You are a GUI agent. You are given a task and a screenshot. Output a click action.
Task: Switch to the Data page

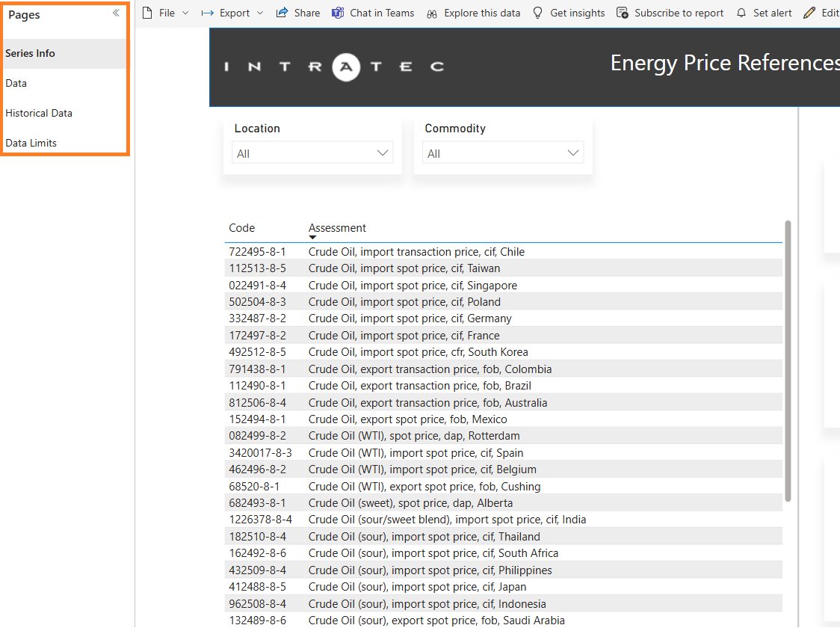pos(16,83)
